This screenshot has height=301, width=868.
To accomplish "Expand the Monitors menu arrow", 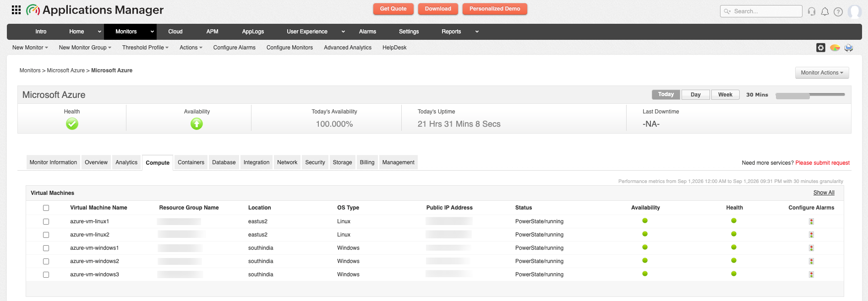I will coord(152,32).
